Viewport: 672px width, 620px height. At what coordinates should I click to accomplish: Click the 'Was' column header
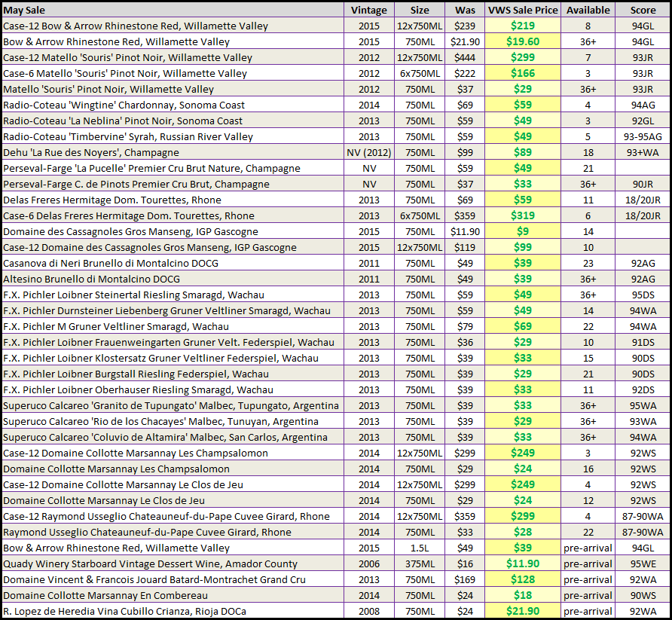(x=466, y=10)
